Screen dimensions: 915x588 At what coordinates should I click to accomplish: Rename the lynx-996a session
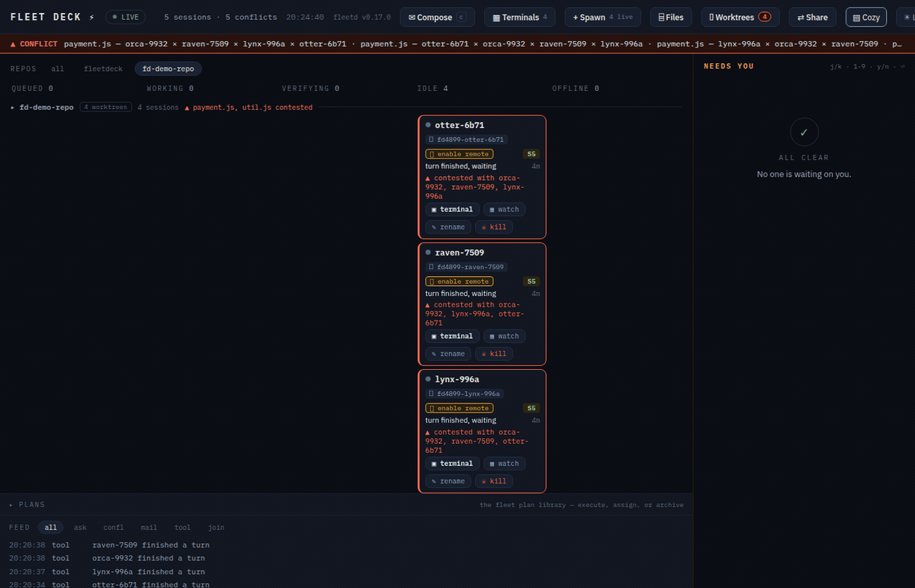coord(448,481)
